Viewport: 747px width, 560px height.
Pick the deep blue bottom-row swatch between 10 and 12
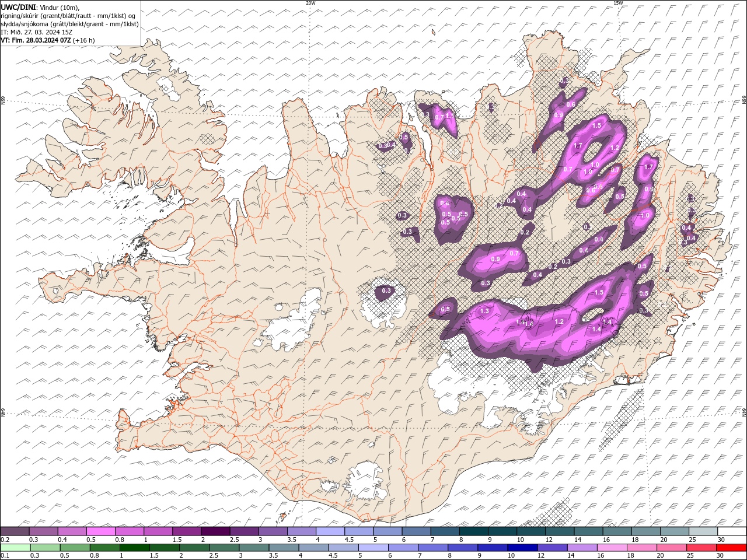point(522,548)
